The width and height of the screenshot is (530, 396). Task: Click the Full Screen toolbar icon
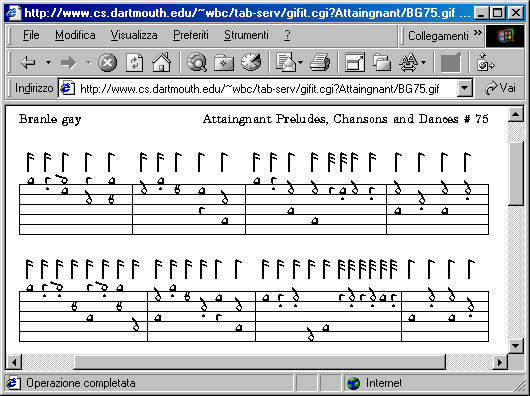pyautogui.click(x=355, y=63)
